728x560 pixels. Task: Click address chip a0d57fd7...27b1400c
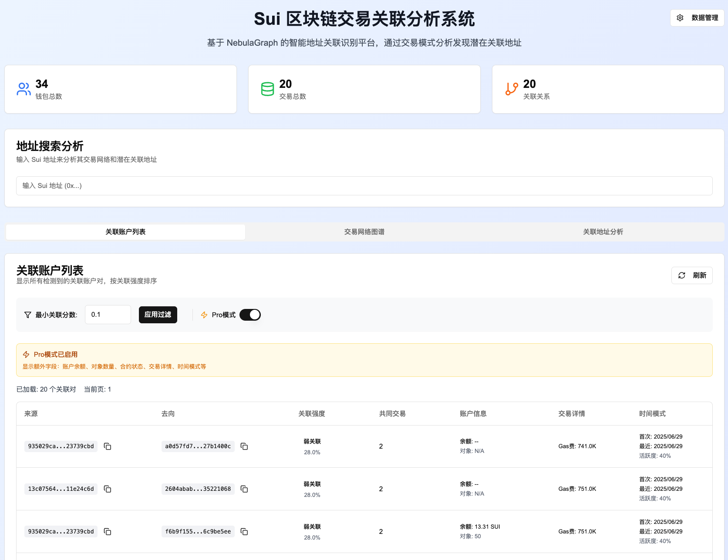pyautogui.click(x=198, y=446)
